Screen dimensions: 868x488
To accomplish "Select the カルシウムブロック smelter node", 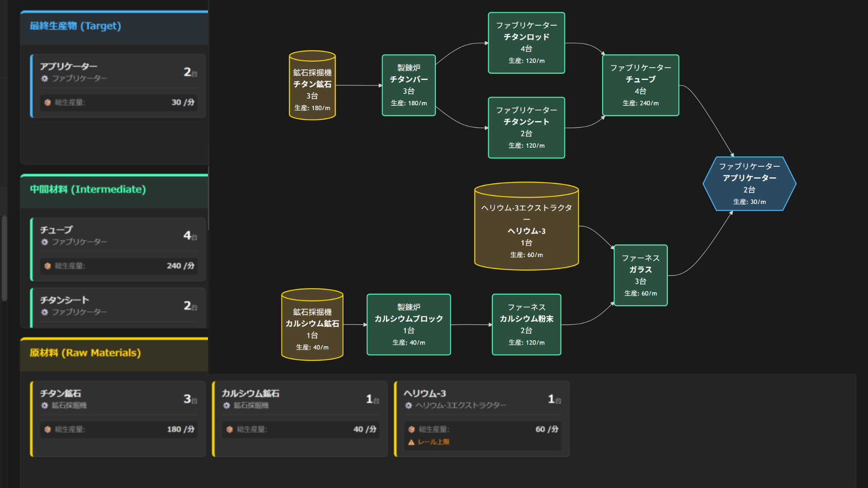I will 409,325.
